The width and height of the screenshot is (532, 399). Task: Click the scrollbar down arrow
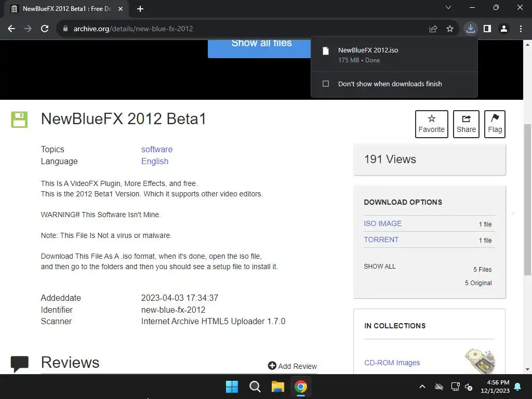tap(527, 369)
